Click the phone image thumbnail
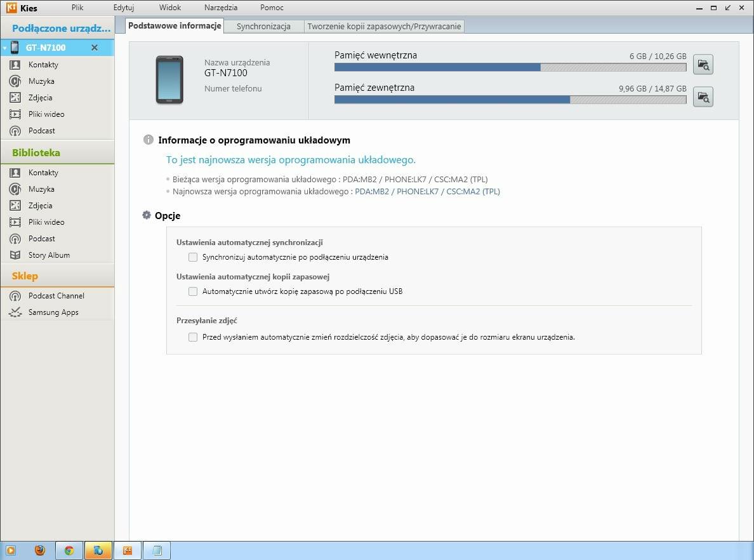The width and height of the screenshot is (754, 560). (x=169, y=80)
